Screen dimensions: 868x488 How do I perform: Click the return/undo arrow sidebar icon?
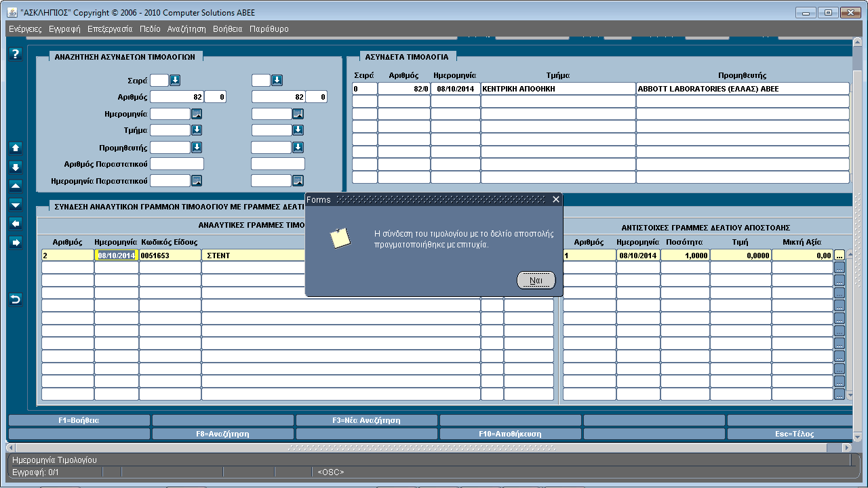16,299
